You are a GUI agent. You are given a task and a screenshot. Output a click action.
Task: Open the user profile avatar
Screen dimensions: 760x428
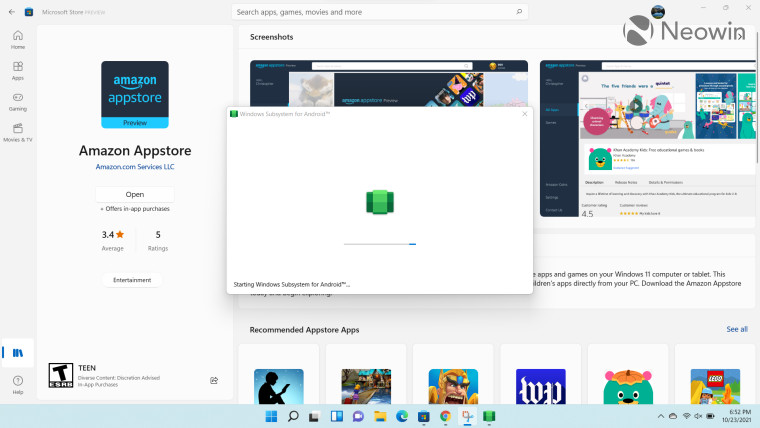658,12
